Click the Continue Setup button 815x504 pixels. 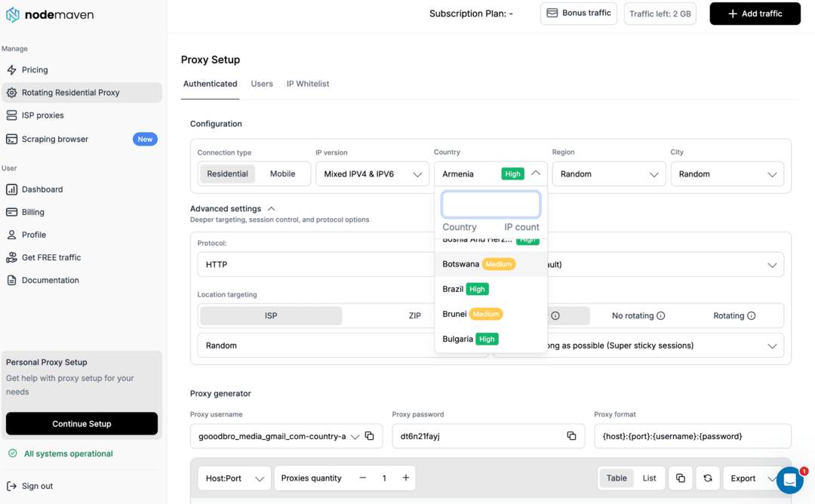tap(81, 423)
